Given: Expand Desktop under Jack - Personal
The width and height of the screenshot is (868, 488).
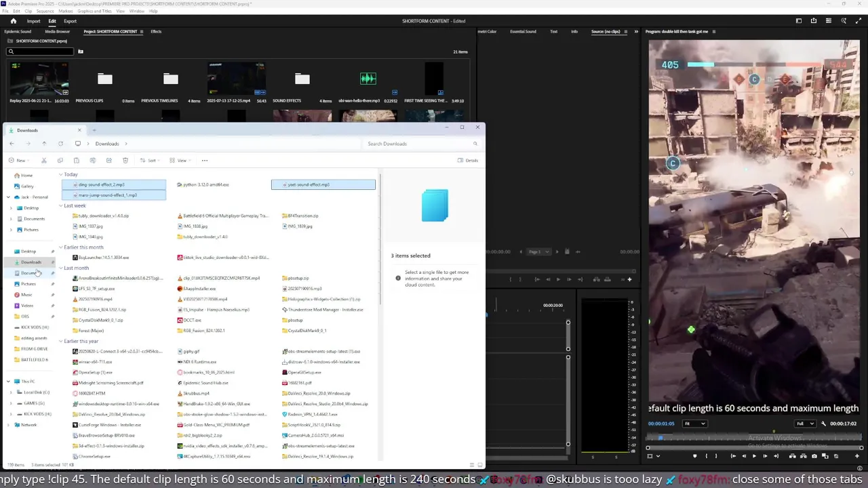Looking at the screenshot, I should [x=11, y=208].
